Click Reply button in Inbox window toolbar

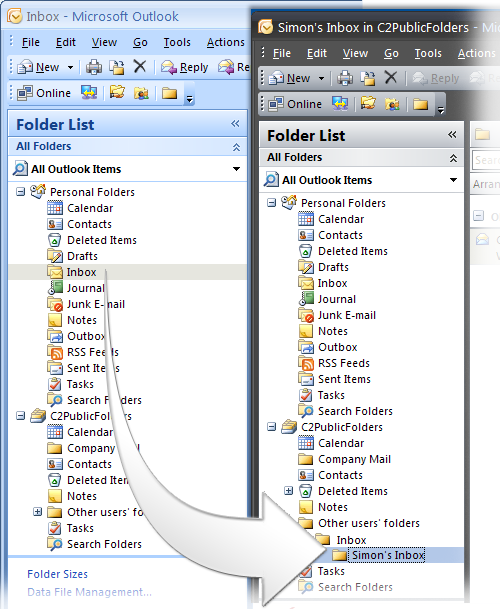point(185,68)
